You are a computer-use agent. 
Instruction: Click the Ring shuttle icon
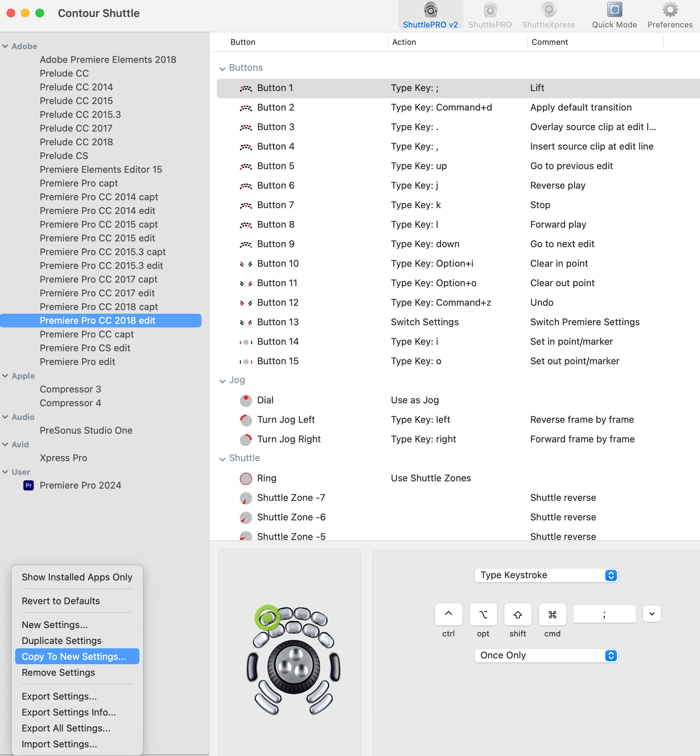point(246,478)
